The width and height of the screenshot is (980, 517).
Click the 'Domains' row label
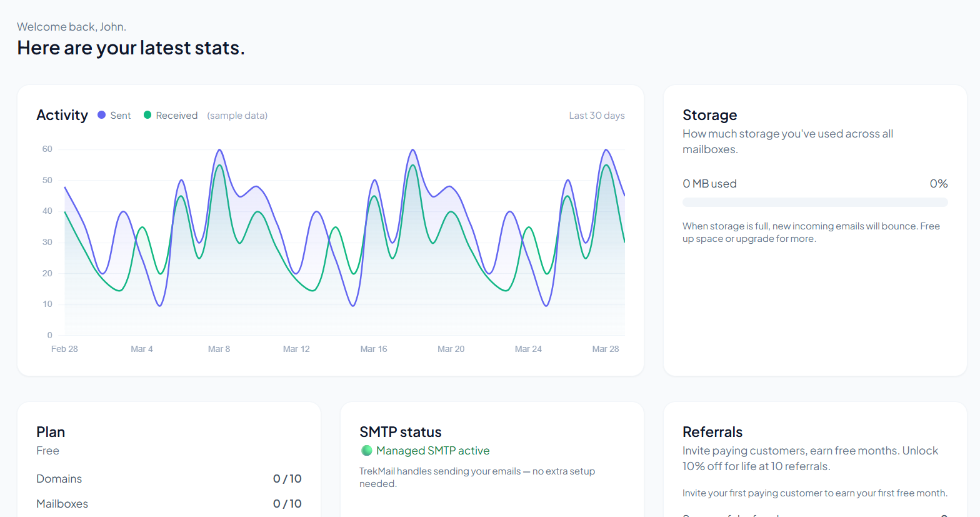(x=59, y=479)
